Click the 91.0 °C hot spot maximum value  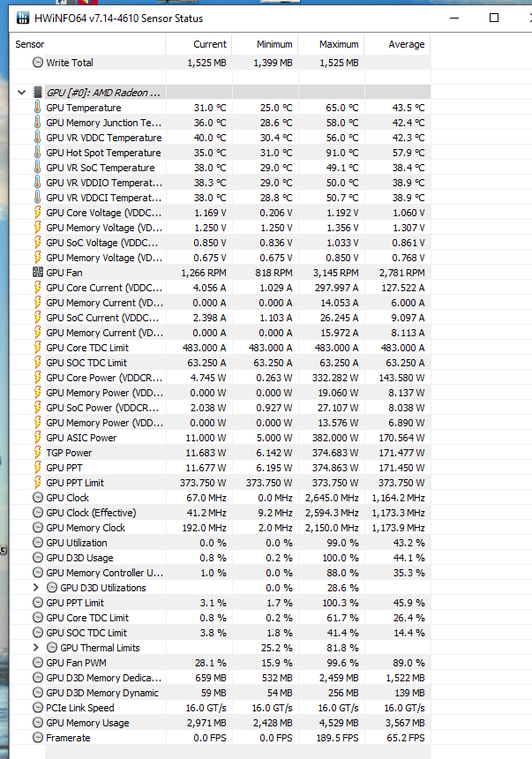pos(342,153)
